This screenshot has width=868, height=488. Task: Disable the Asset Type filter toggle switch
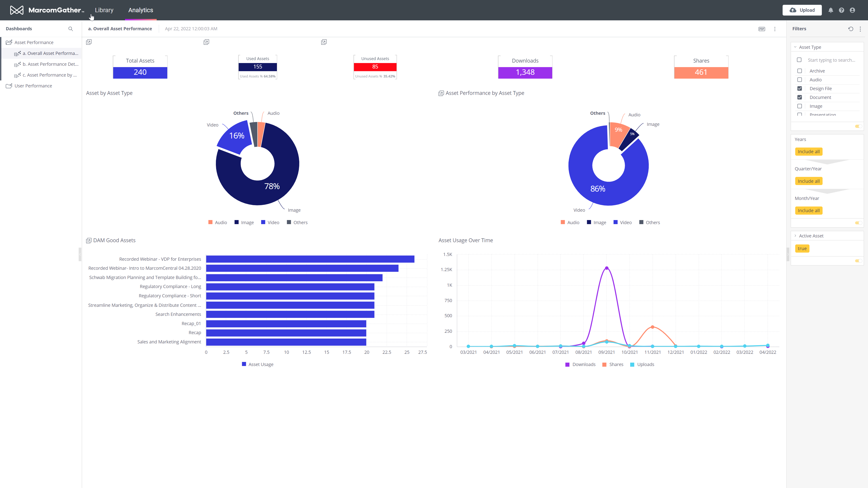pos(858,126)
